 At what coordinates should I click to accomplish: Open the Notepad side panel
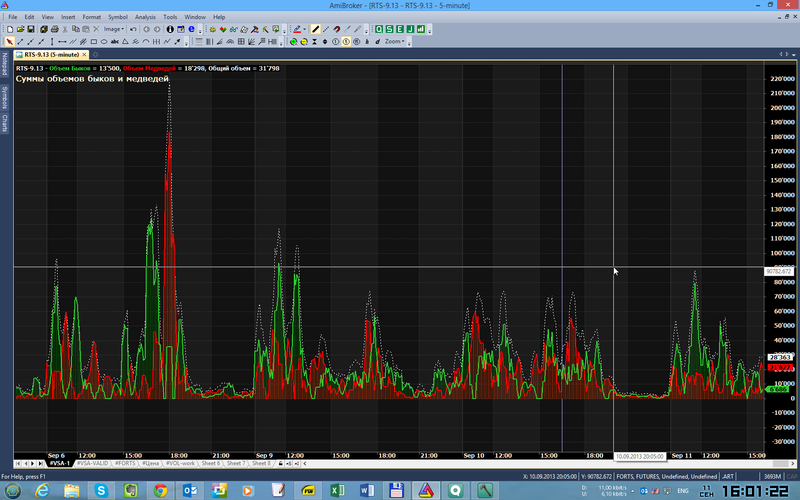coord(5,64)
